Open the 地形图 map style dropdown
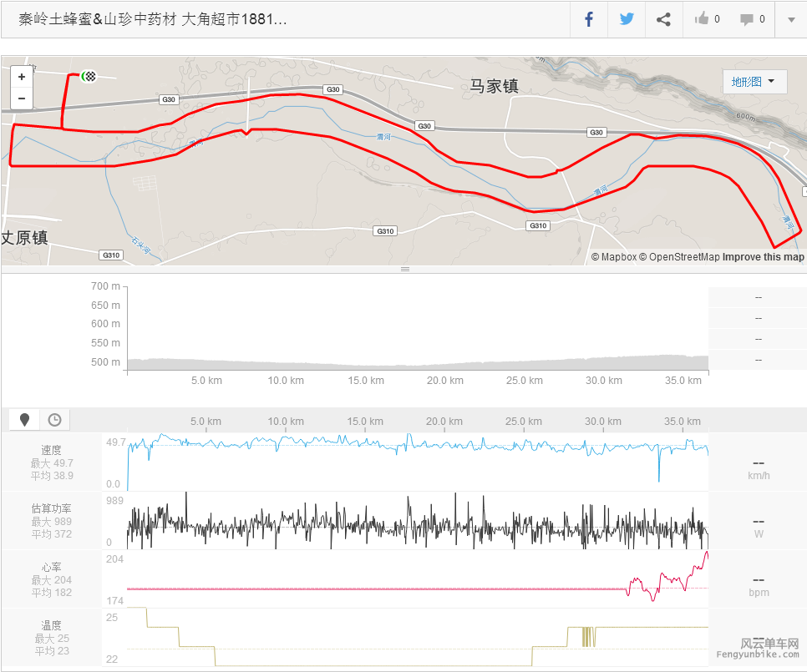Viewport: 807px width, 672px height. click(x=754, y=82)
